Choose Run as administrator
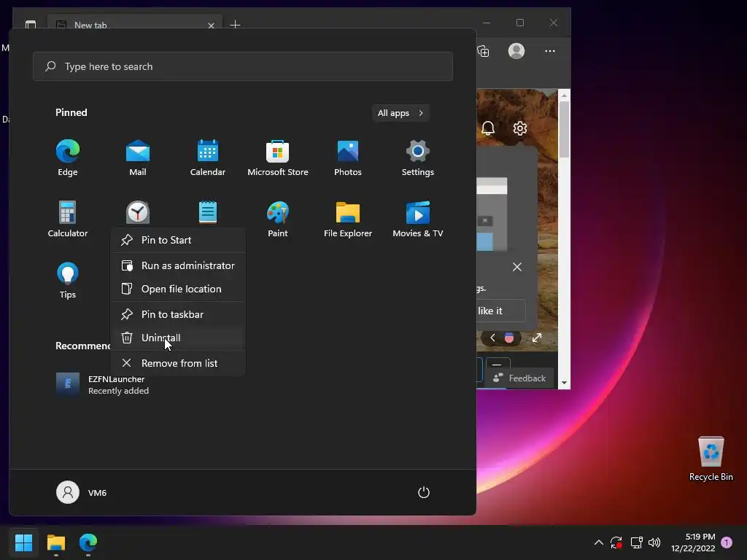Image resolution: width=747 pixels, height=560 pixels. click(178, 265)
